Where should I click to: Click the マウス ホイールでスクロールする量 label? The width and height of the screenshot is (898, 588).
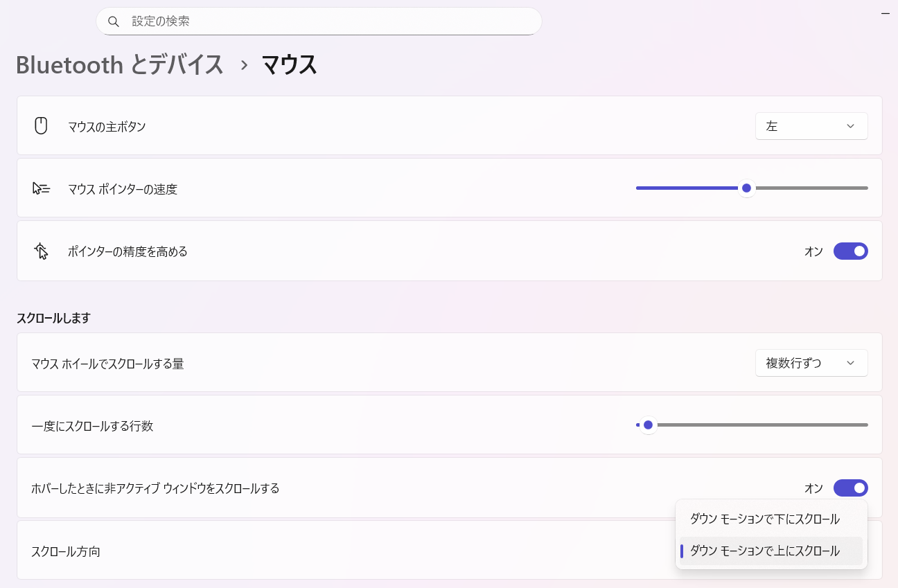click(107, 363)
